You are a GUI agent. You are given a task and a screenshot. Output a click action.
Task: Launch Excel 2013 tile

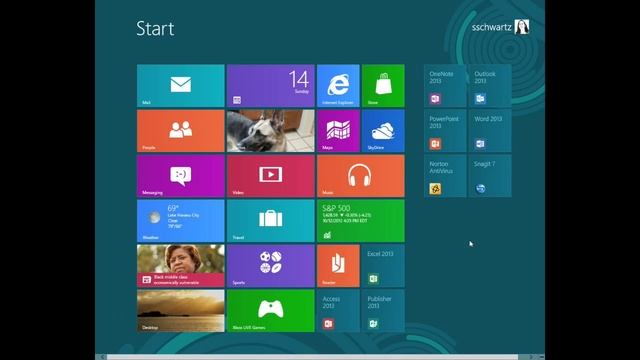383,266
